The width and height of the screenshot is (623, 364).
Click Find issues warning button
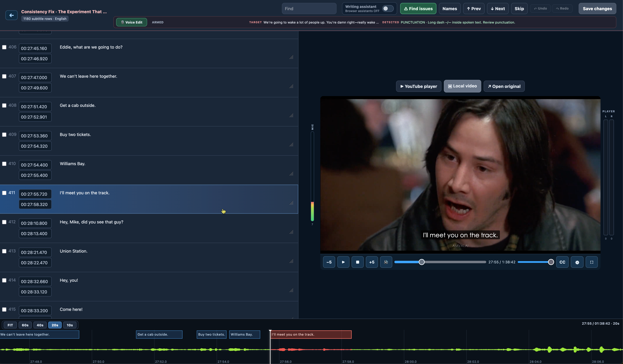(x=418, y=9)
